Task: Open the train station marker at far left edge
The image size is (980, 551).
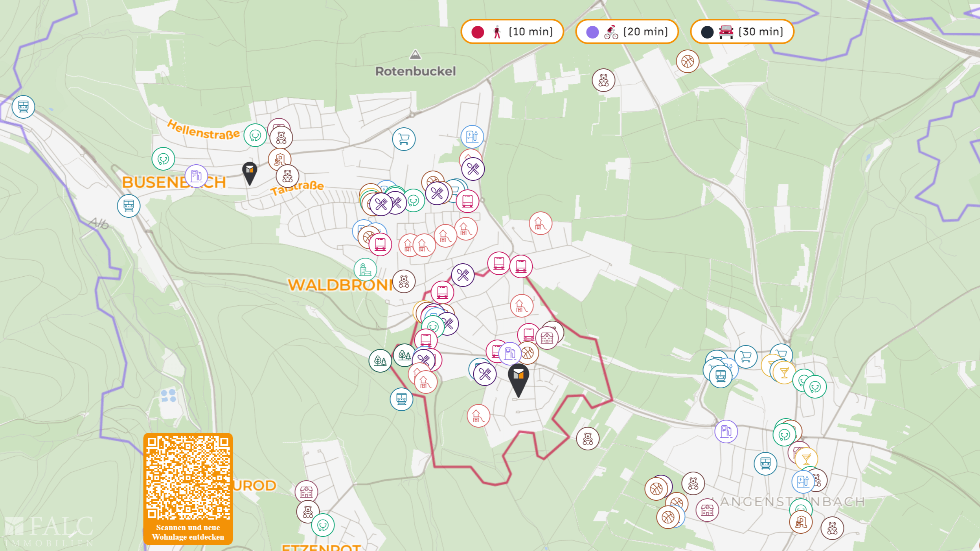Action: pos(23,107)
